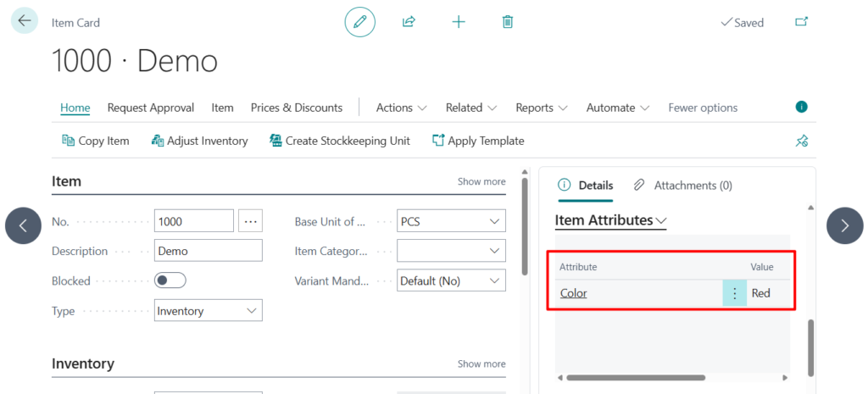Open card in new window icon
Screen dimensions: 868x394
(801, 22)
